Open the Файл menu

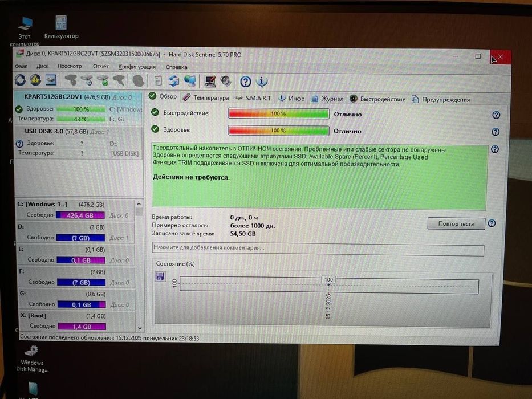(x=21, y=66)
